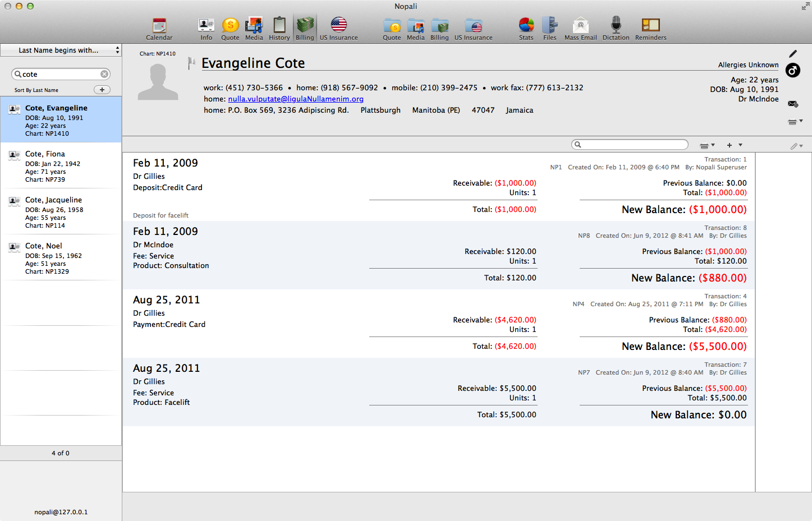Open the Last Name begins with dropdown
The image size is (812, 521).
pos(61,50)
